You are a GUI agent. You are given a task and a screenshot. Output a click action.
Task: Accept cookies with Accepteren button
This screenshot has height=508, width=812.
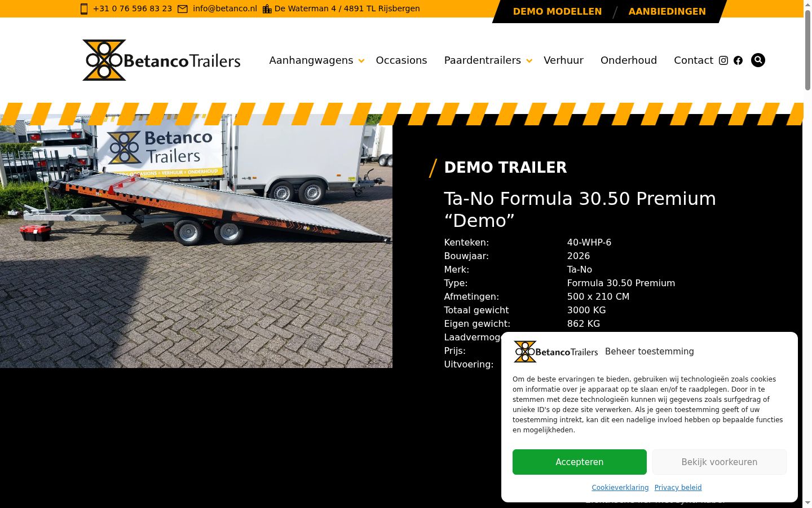[x=580, y=462]
